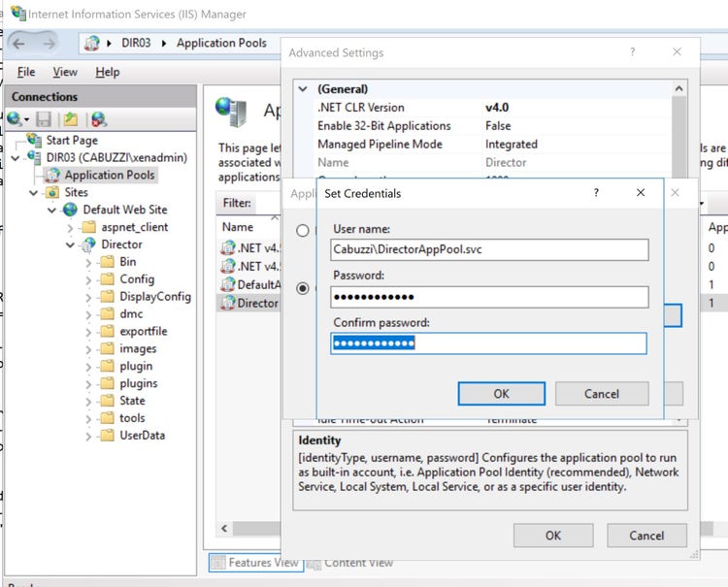Click the help question mark in Advanced Settings
Screen dimensions: 728x587
tap(632, 52)
